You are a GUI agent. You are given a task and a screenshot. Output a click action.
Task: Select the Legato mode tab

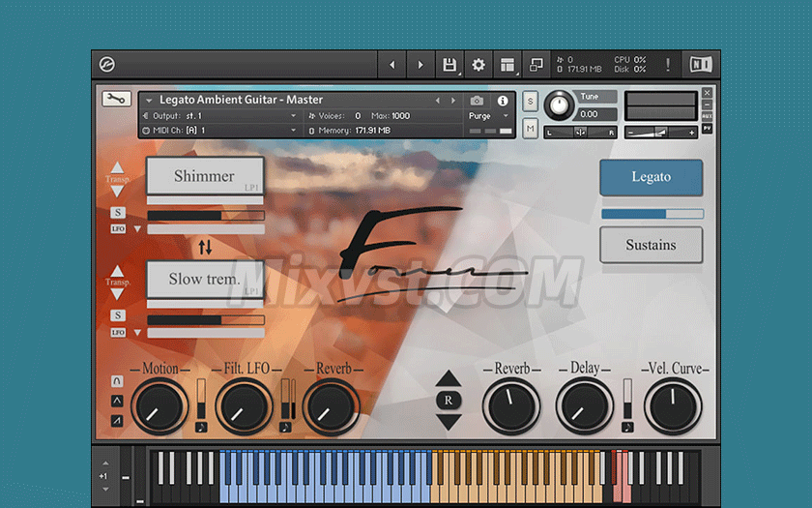point(651,178)
